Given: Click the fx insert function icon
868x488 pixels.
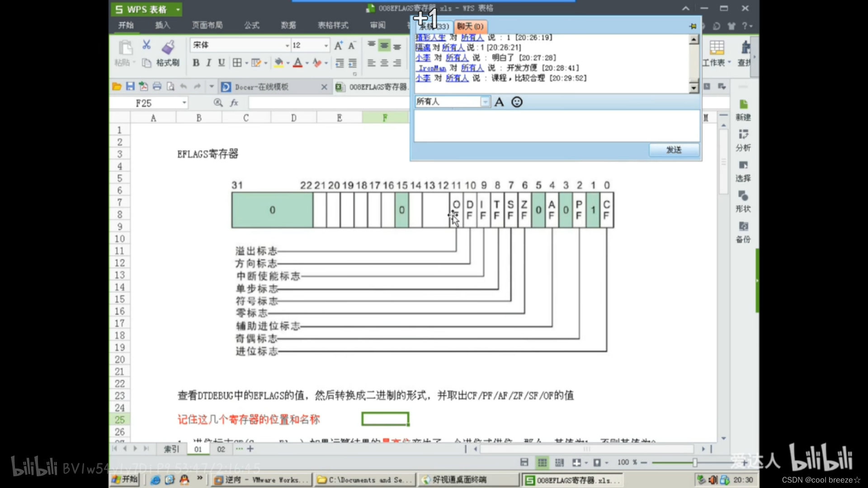Looking at the screenshot, I should coord(234,103).
